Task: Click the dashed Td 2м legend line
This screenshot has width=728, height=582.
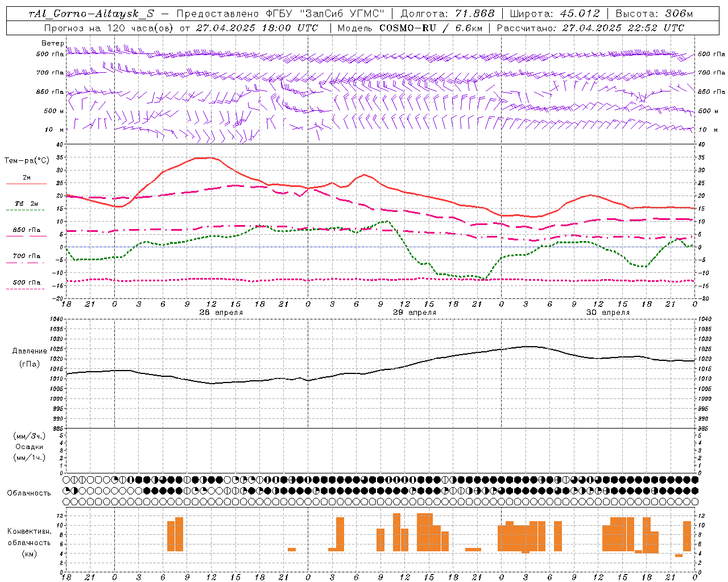Action: point(26,210)
